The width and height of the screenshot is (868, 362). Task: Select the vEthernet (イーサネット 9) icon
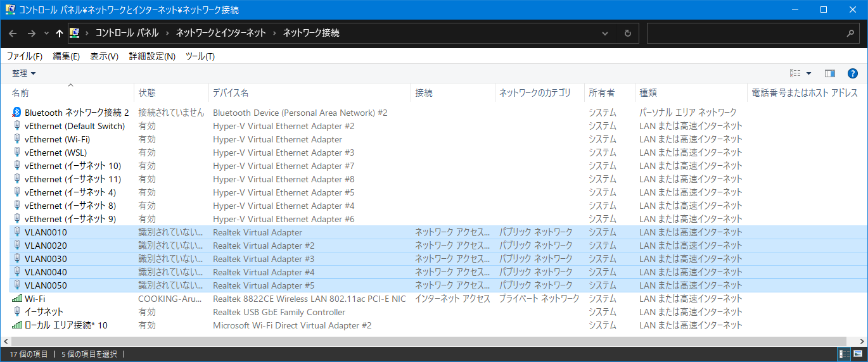tap(17, 219)
